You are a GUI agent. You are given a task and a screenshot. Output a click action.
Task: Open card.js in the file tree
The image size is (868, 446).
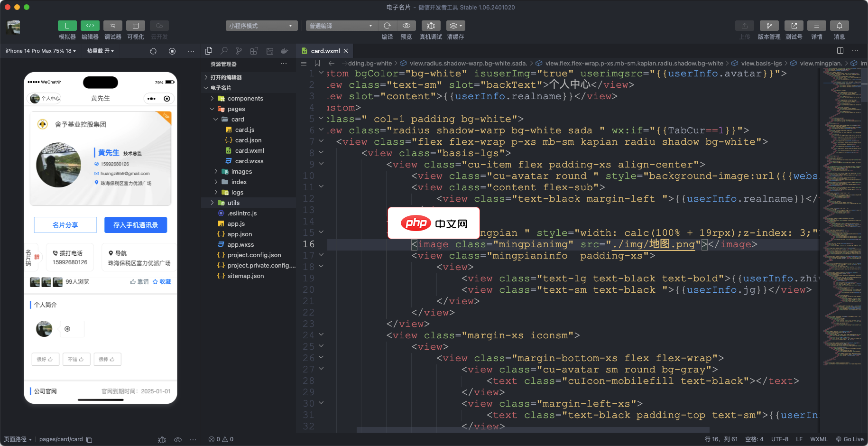pyautogui.click(x=244, y=130)
